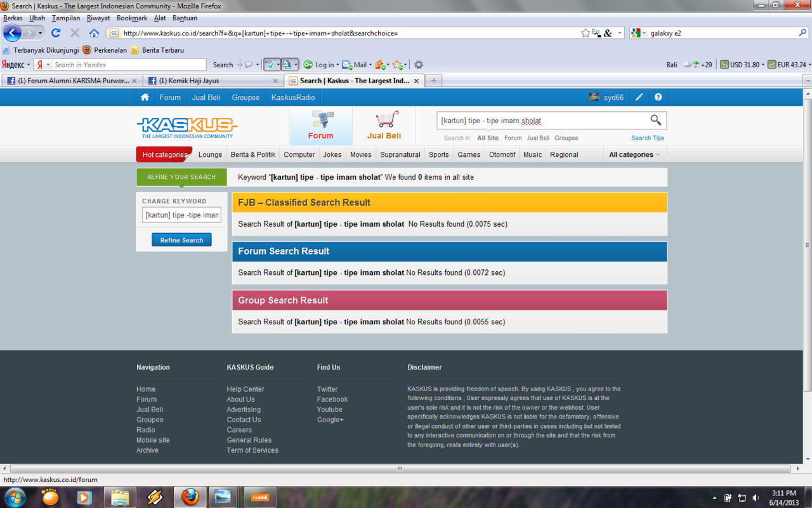Select Jual Beli as the search scope

[x=538, y=138]
